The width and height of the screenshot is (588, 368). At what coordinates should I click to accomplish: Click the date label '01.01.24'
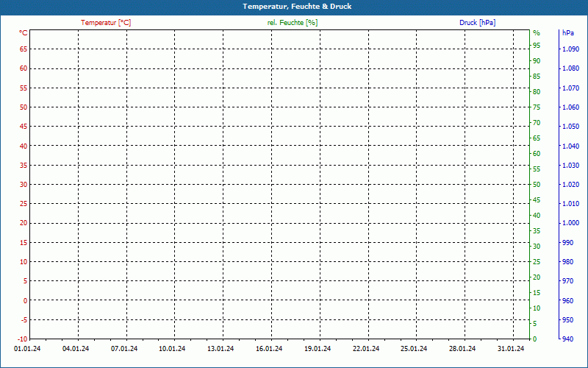(27, 349)
